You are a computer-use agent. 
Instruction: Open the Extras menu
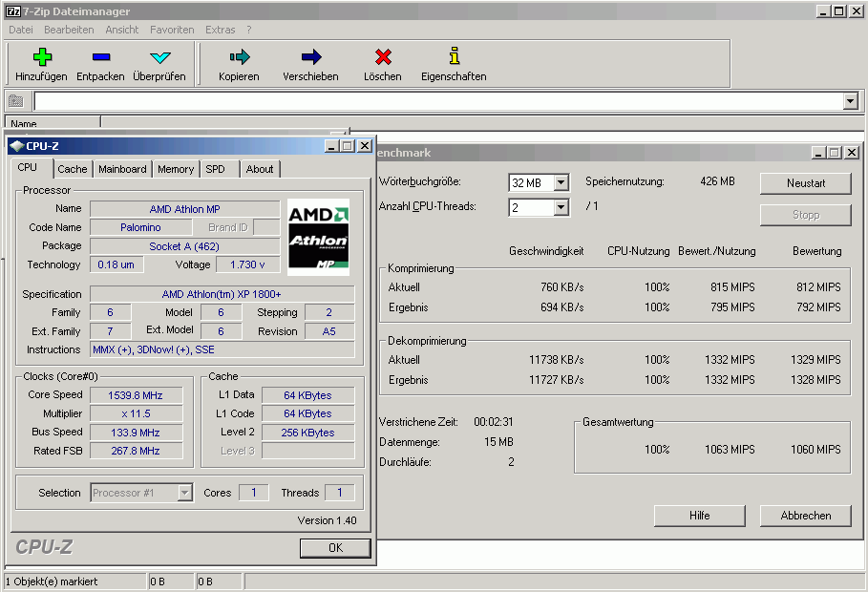click(221, 30)
